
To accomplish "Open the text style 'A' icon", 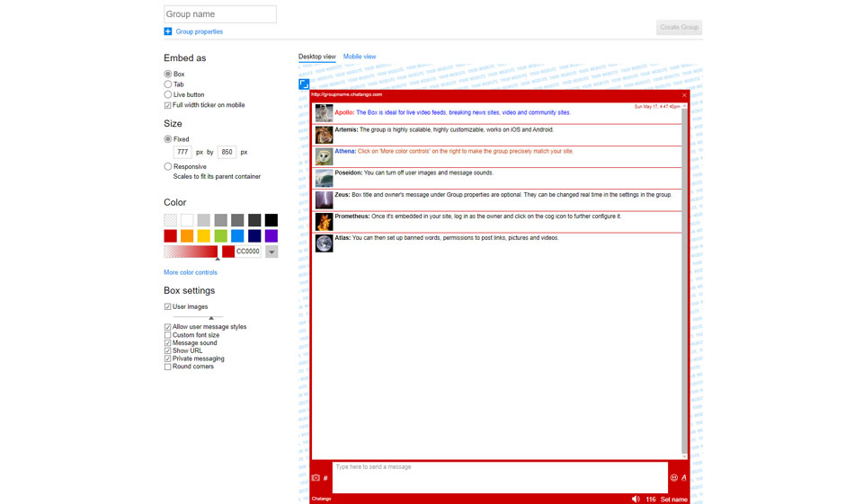I will [x=684, y=478].
